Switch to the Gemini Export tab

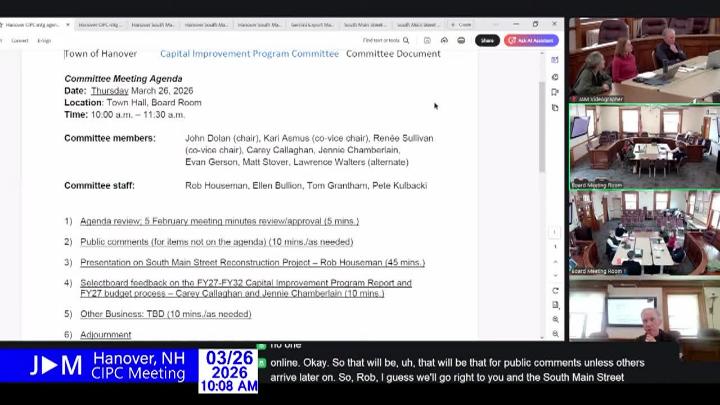(x=310, y=24)
